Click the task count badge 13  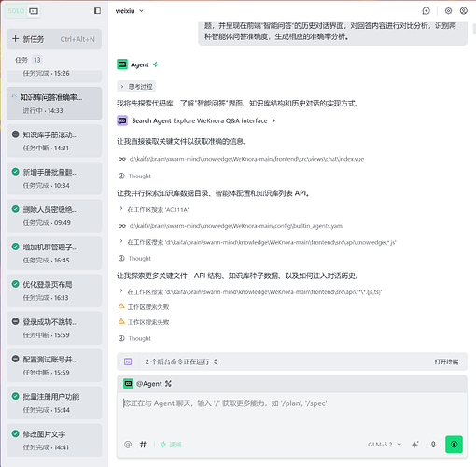coord(37,60)
